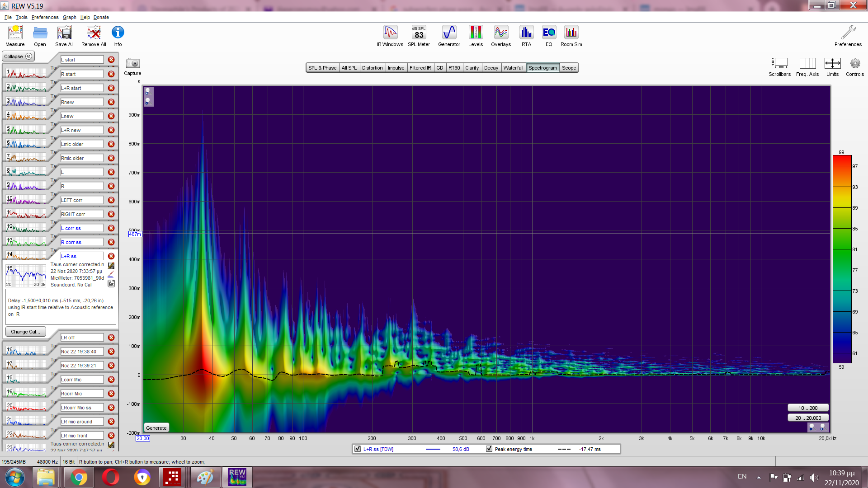Viewport: 868px width, 488px height.
Task: Click the IR Windows icon
Action: click(390, 36)
